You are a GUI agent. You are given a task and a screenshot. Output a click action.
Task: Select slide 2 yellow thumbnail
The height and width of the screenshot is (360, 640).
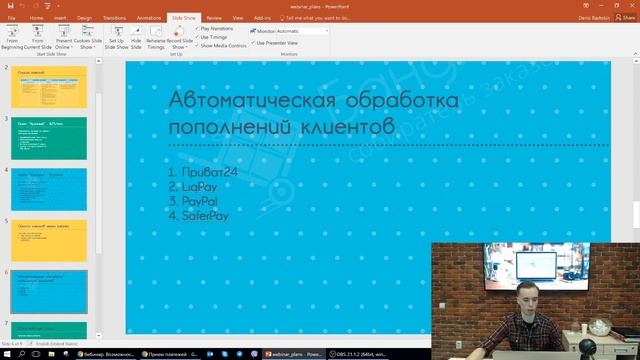pos(49,87)
